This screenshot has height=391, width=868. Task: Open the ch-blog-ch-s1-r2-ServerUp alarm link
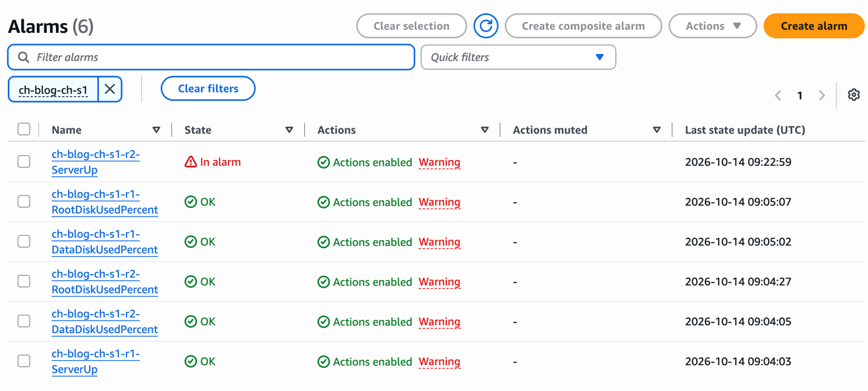click(x=95, y=162)
